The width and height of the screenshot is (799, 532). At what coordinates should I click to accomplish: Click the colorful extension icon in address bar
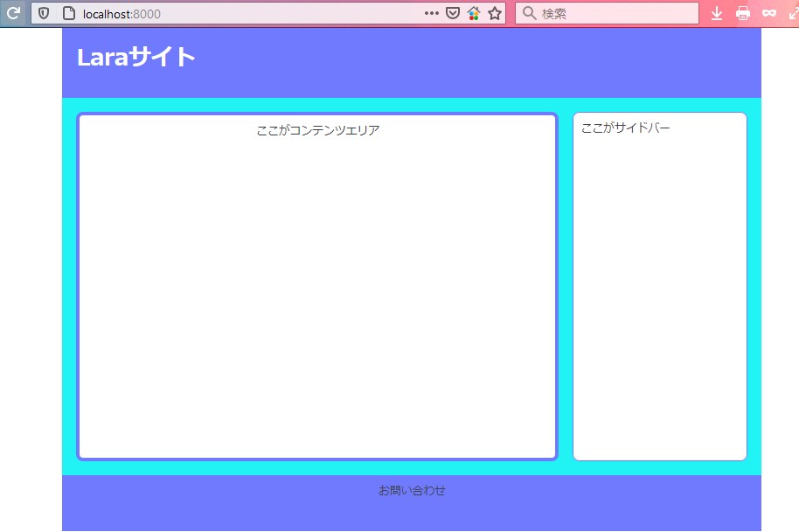474,13
